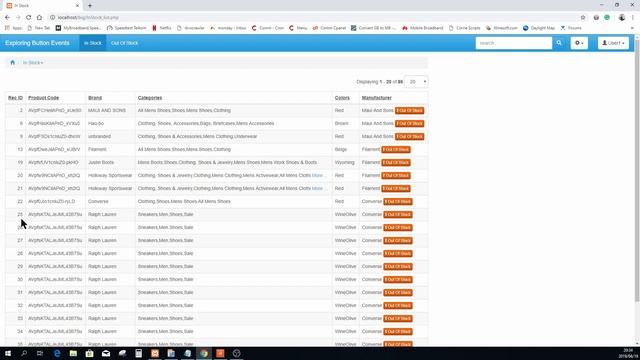The image size is (640, 360).
Task: Click Out Of Stock button for record 33
Action: coord(398,318)
